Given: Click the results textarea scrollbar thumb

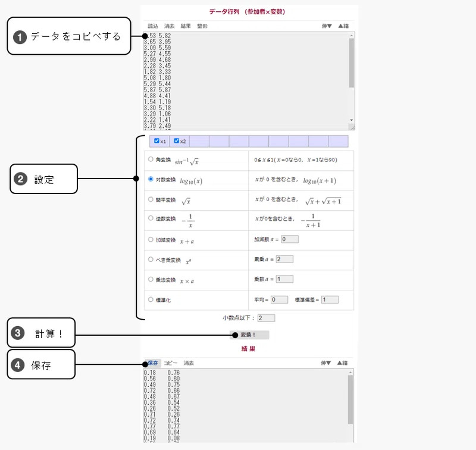Looking at the screenshot, I should (350, 399).
